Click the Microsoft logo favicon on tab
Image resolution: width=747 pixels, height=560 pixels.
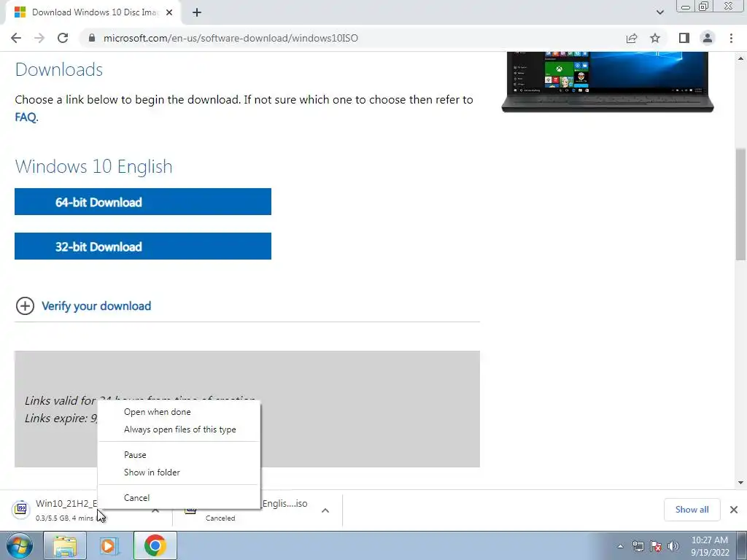click(x=20, y=12)
